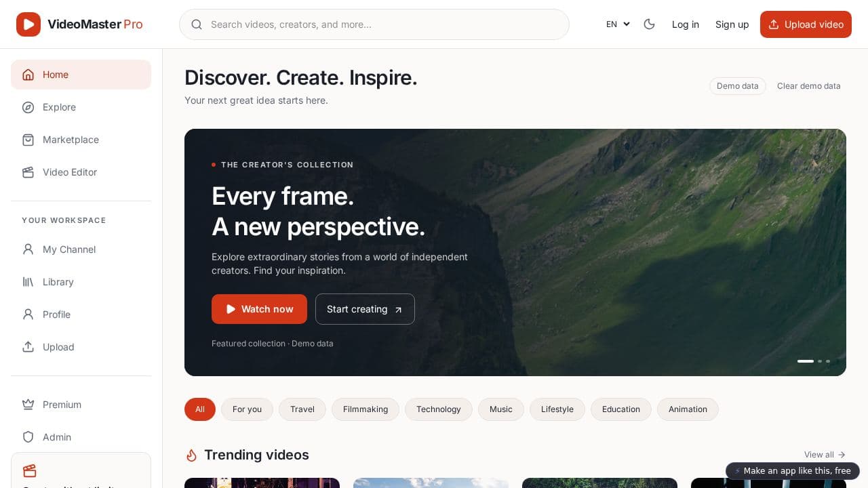The width and height of the screenshot is (868, 488).
Task: Open Admin via the shield icon
Action: point(28,437)
